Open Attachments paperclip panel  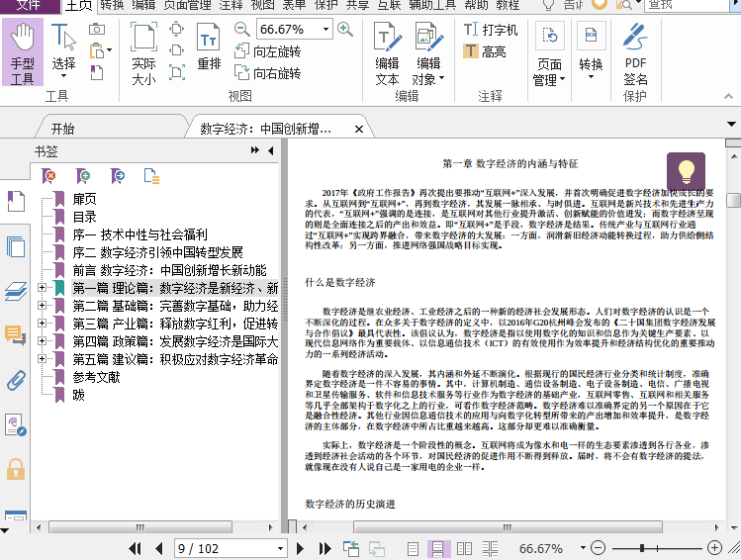coord(16,380)
